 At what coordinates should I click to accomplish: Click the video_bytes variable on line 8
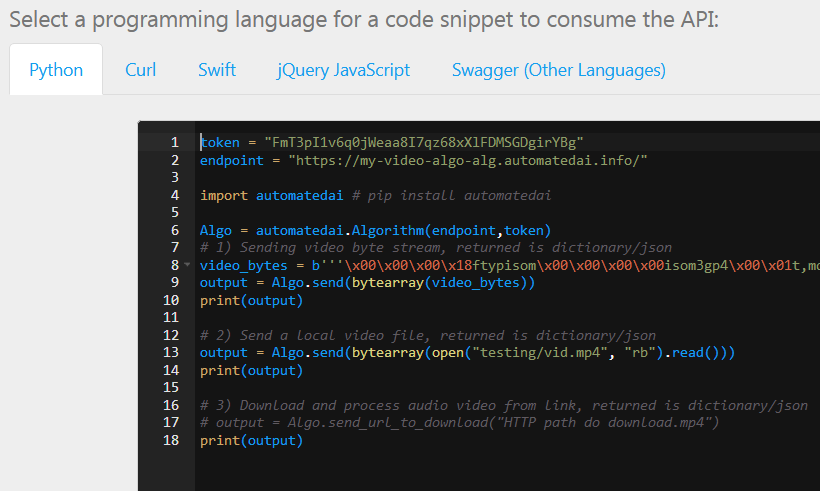coord(244,265)
